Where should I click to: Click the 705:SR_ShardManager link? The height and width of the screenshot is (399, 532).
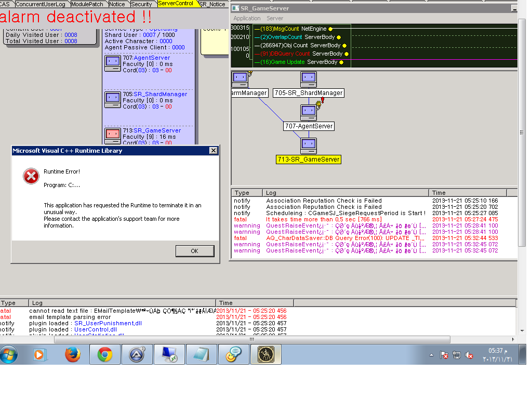(x=155, y=95)
